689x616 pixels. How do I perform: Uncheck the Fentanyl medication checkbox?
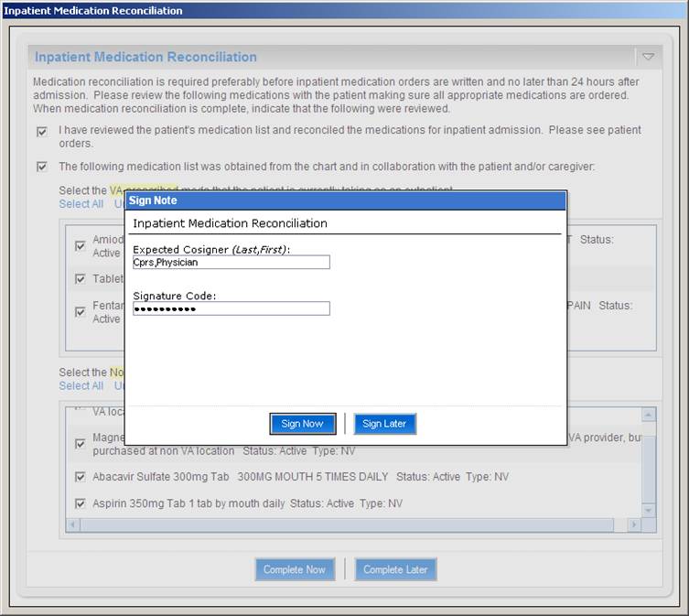point(81,312)
